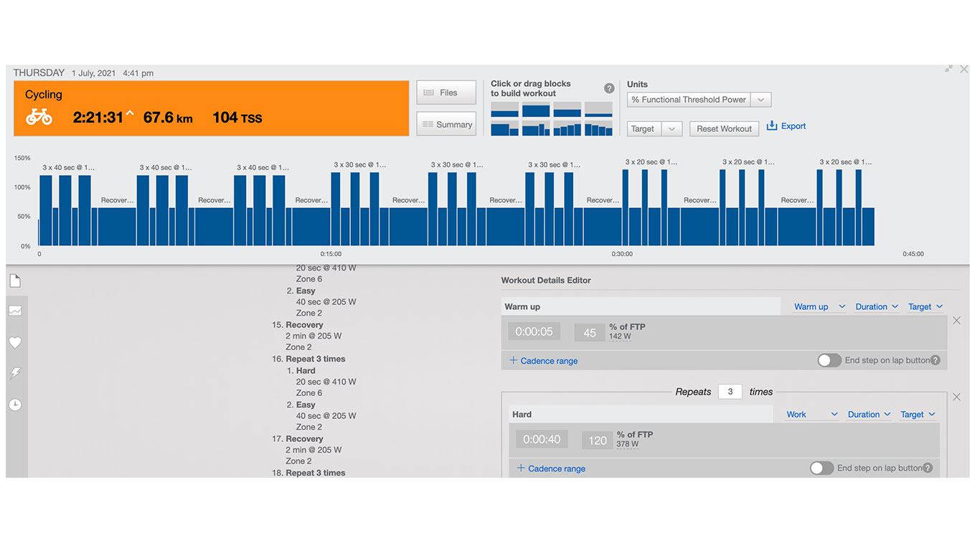Screen dimensions: 980x551
Task: Click the 2:21:31 duration value
Action: [98, 118]
